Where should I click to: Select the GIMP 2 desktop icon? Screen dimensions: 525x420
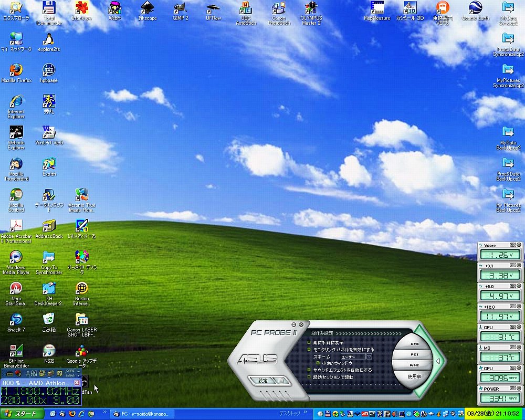pos(180,10)
